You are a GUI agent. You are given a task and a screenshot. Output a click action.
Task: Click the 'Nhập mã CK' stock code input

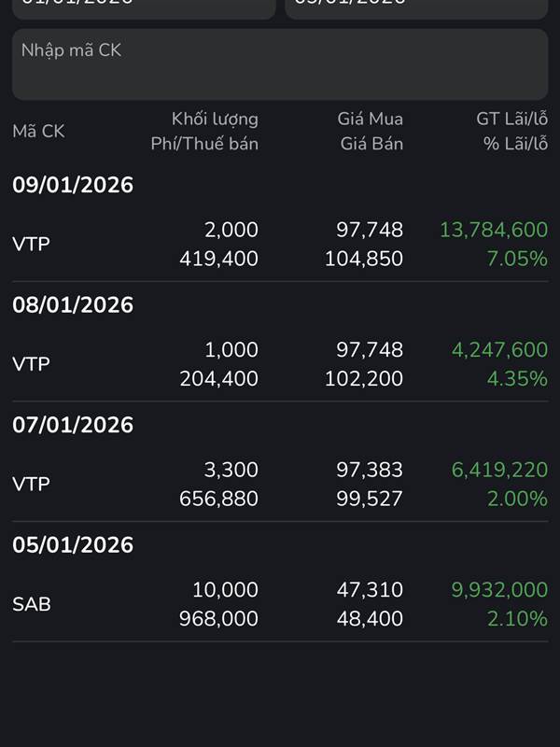click(280, 63)
